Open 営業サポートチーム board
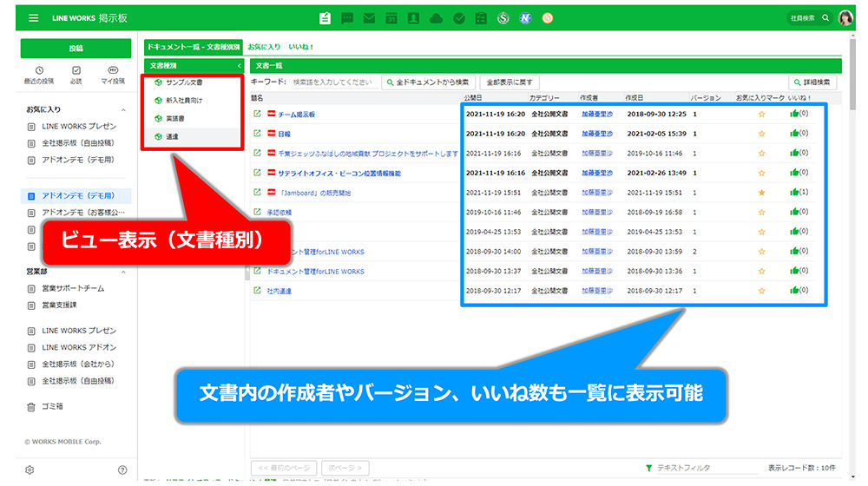The height and width of the screenshot is (486, 868). 73,288
